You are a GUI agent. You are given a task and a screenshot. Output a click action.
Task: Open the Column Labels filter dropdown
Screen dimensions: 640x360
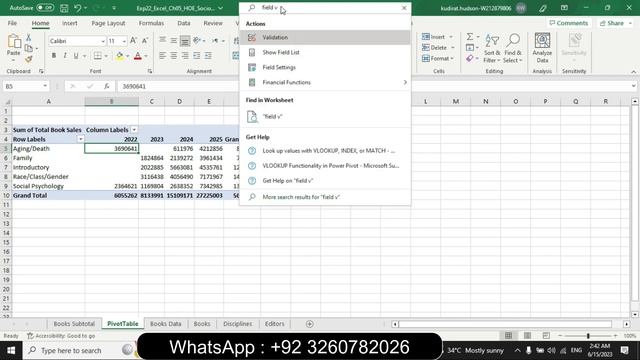[x=134, y=130]
